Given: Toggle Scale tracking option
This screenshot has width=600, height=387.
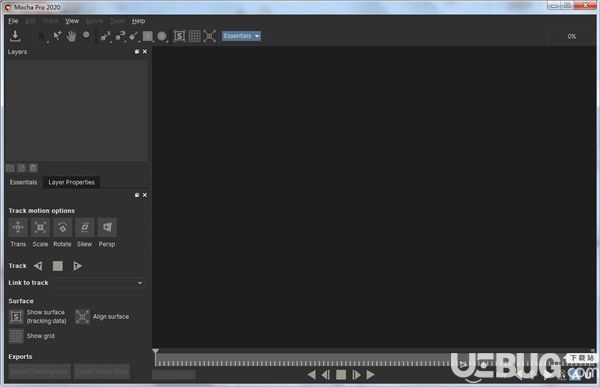Looking at the screenshot, I should (40, 227).
